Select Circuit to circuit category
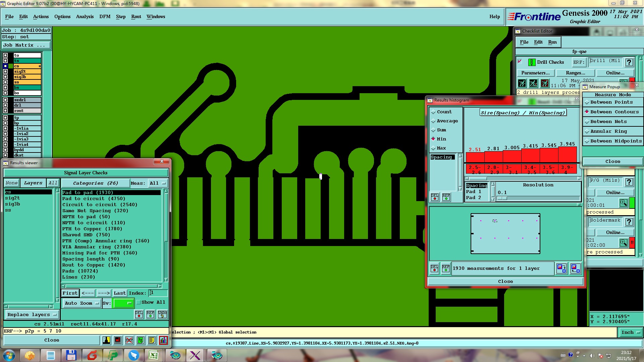This screenshot has height=362, width=644. [x=100, y=205]
